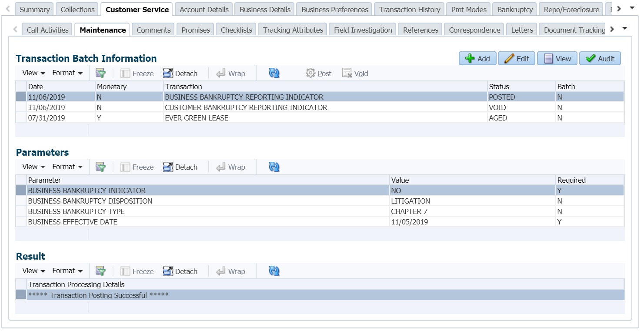Click Wrap in Transaction Batch Information toolbar
644x331 pixels.
click(x=231, y=74)
